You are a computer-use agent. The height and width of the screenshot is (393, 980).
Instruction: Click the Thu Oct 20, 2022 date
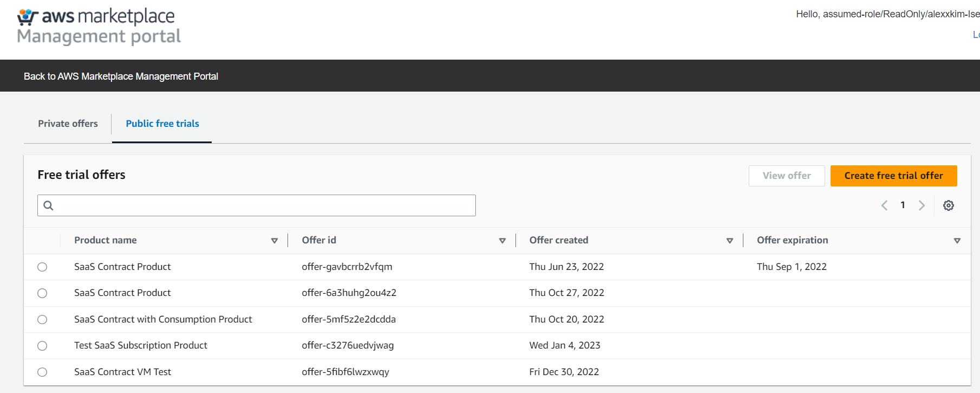coord(567,319)
